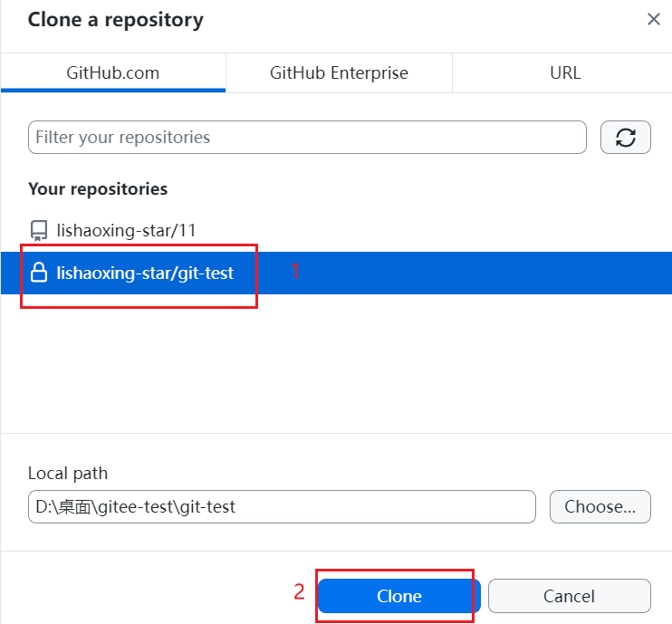Viewport: 672px width, 624px height.
Task: Cancel the clone dialog
Action: (x=569, y=596)
